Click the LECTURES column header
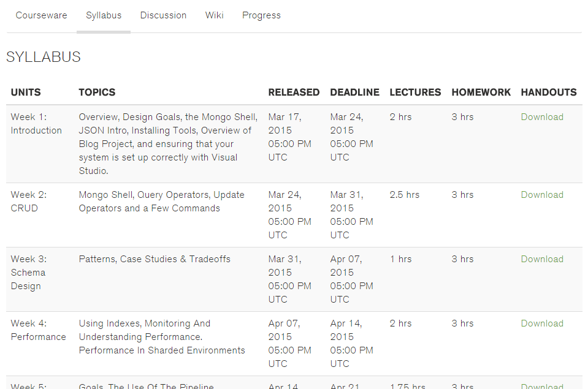 click(x=414, y=92)
